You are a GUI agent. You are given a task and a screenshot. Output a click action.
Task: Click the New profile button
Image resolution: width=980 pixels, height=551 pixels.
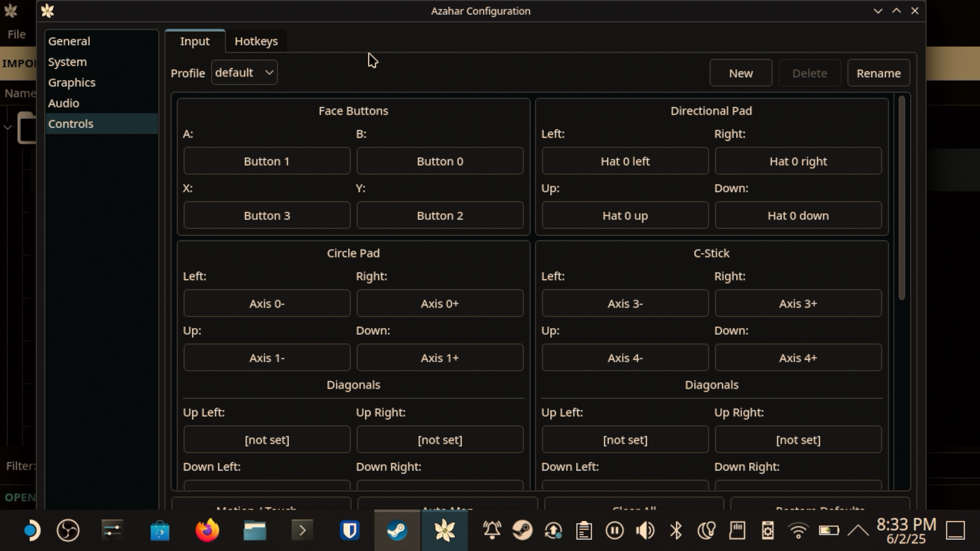point(741,73)
